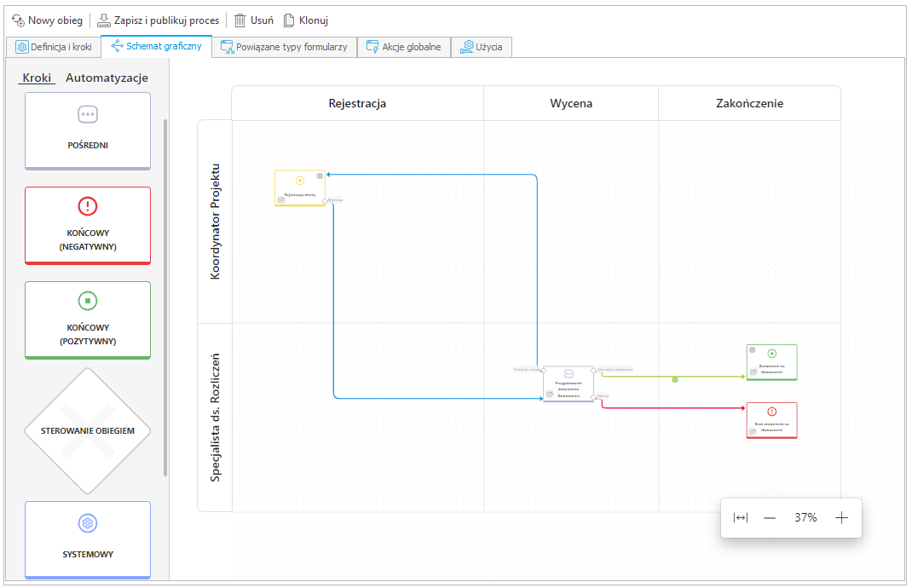Select the Pośredni step icon in palette
The image size is (912, 588).
point(88,114)
